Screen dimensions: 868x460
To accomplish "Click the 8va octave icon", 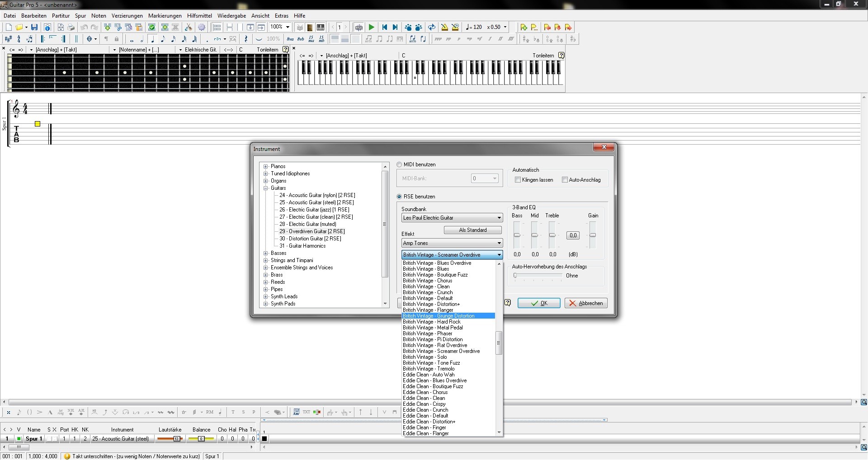I will 290,39.
